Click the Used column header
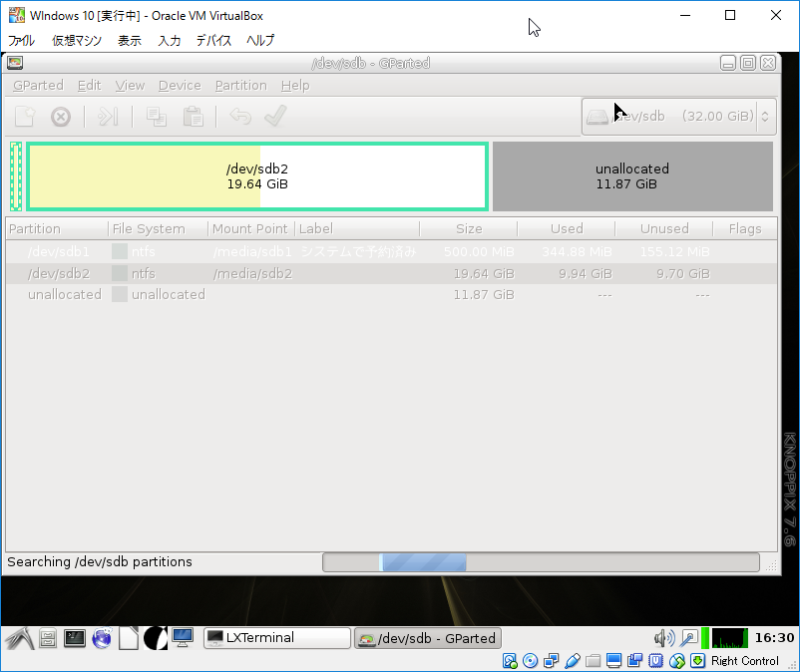Viewport: 800px width, 672px height. tap(567, 229)
